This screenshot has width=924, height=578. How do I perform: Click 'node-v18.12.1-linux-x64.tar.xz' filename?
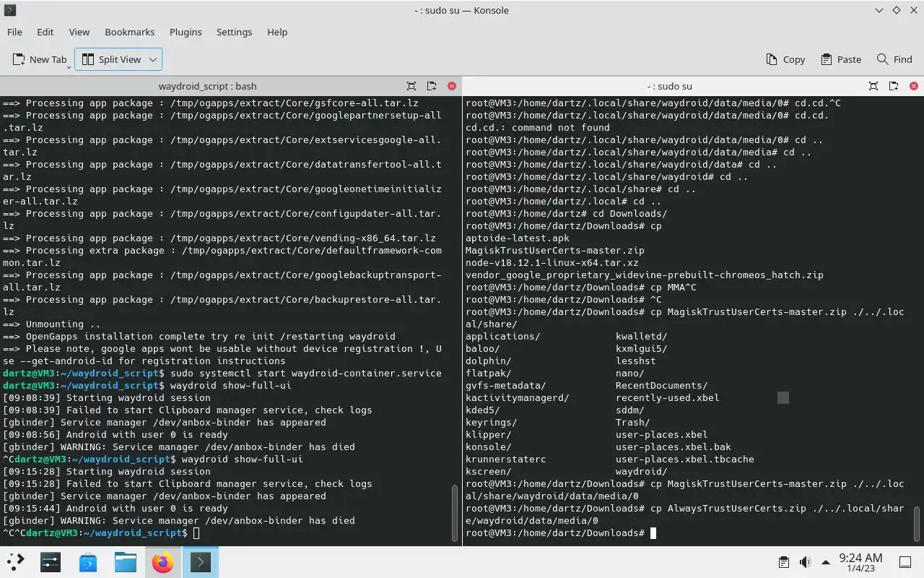coord(552,263)
